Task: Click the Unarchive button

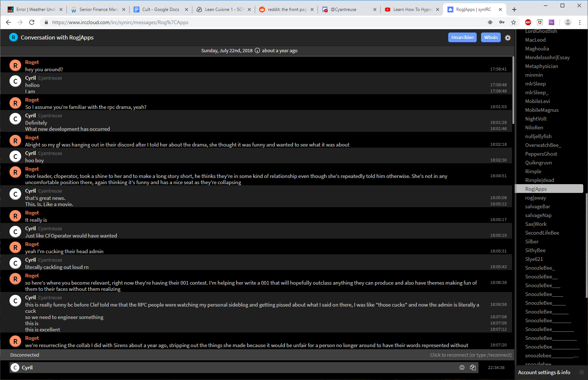Action: pos(462,37)
